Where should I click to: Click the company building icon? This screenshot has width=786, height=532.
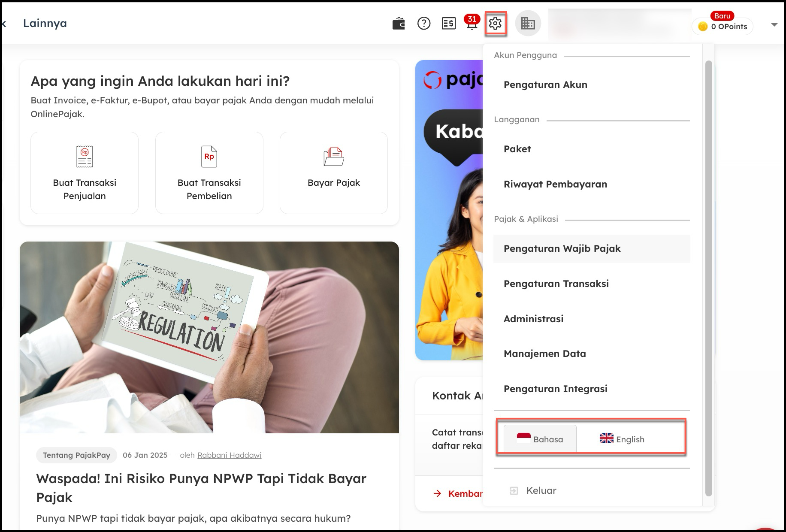(x=528, y=24)
